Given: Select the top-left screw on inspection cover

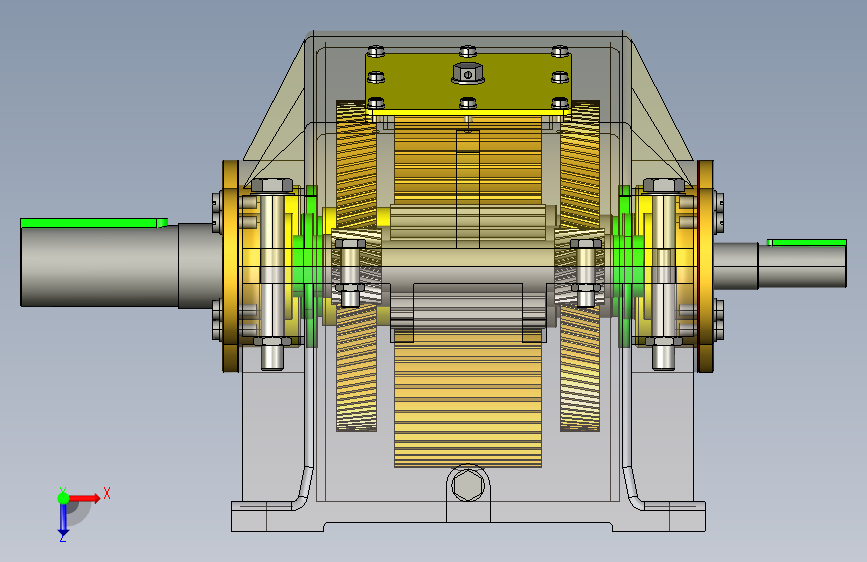Looking at the screenshot, I should click(x=376, y=51).
